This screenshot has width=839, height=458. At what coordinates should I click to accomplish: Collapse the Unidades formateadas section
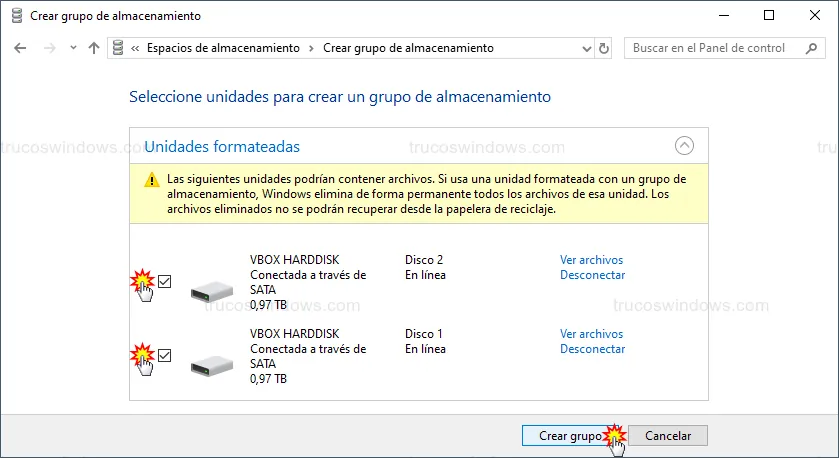tap(684, 146)
